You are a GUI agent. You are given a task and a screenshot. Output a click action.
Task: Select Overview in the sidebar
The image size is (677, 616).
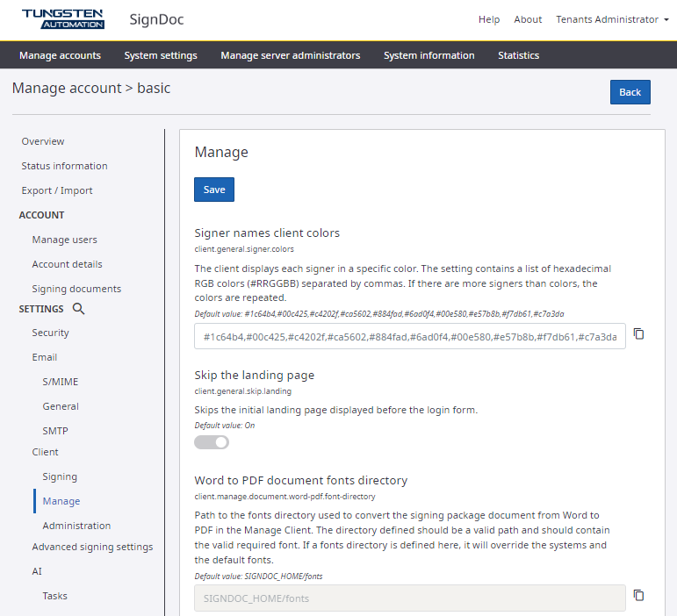[x=43, y=141]
